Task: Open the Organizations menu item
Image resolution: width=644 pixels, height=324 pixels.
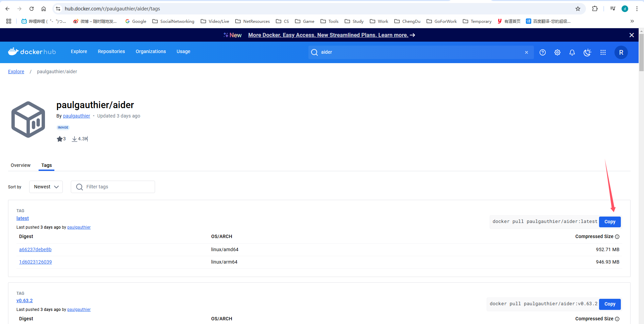Action: pyautogui.click(x=151, y=51)
